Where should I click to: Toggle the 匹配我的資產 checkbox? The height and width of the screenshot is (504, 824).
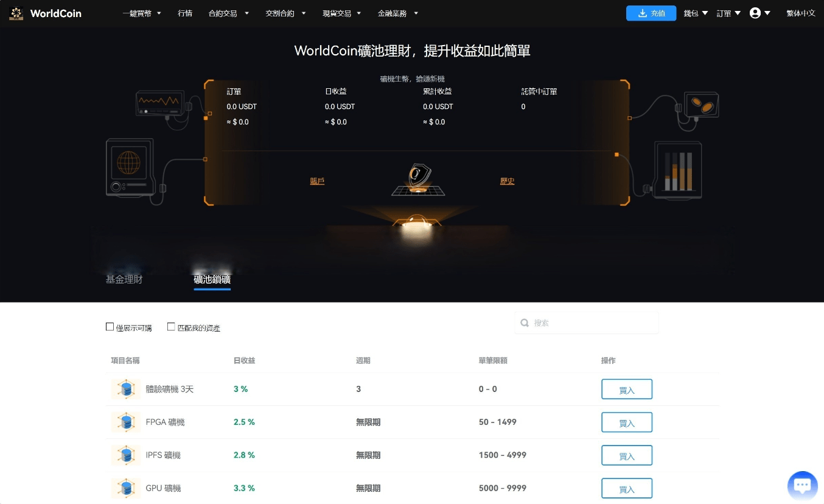(171, 327)
